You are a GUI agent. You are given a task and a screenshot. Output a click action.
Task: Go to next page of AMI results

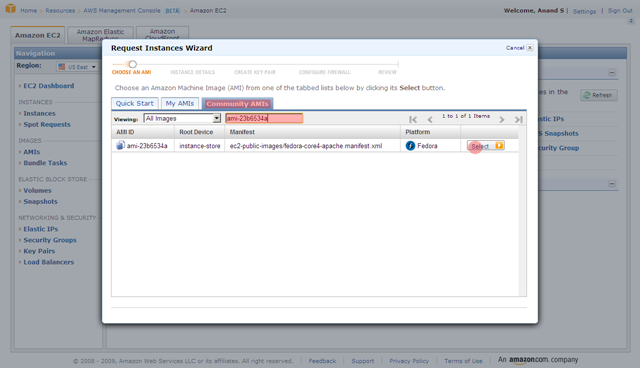point(502,119)
